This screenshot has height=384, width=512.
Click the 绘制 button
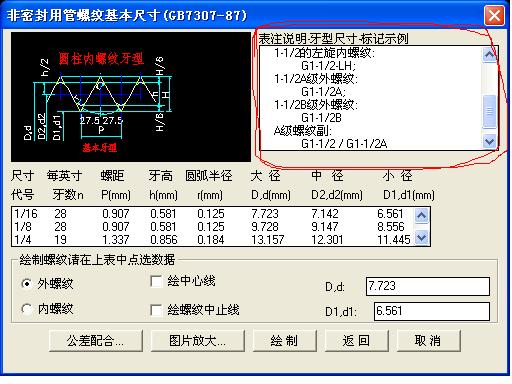(285, 341)
